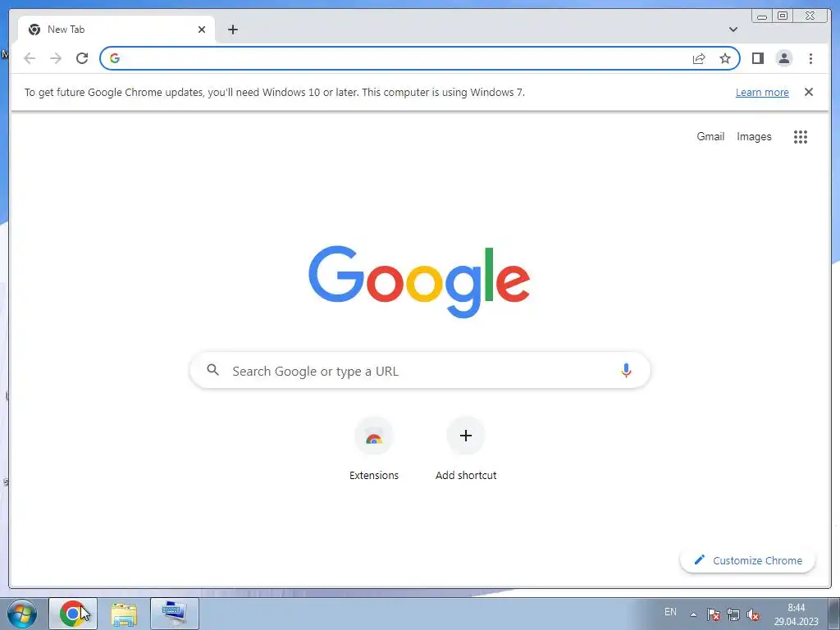Click the browser forward arrow
The width and height of the screenshot is (840, 630).
coord(56,58)
